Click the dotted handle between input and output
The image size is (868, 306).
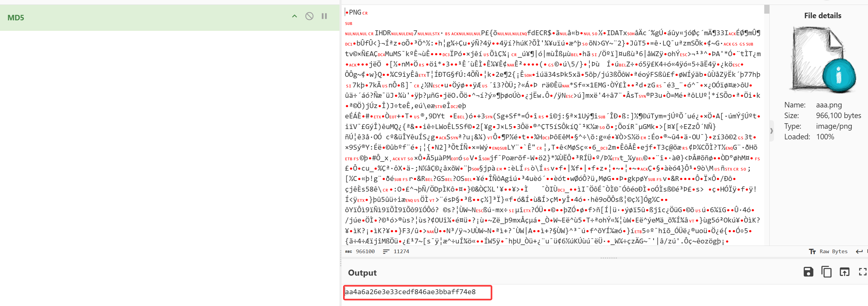[609, 258]
